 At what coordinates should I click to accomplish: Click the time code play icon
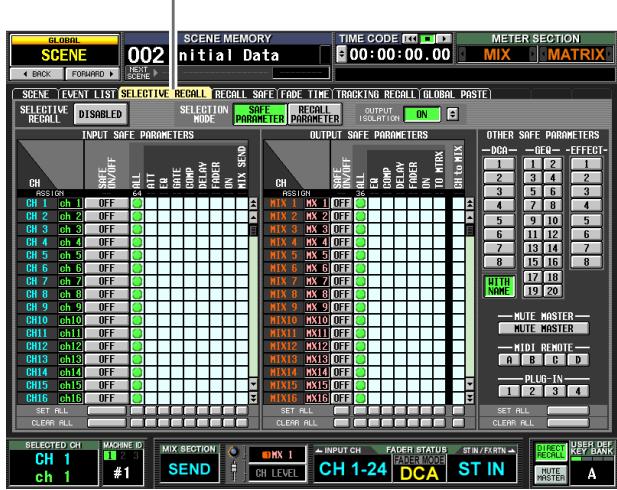click(x=444, y=39)
